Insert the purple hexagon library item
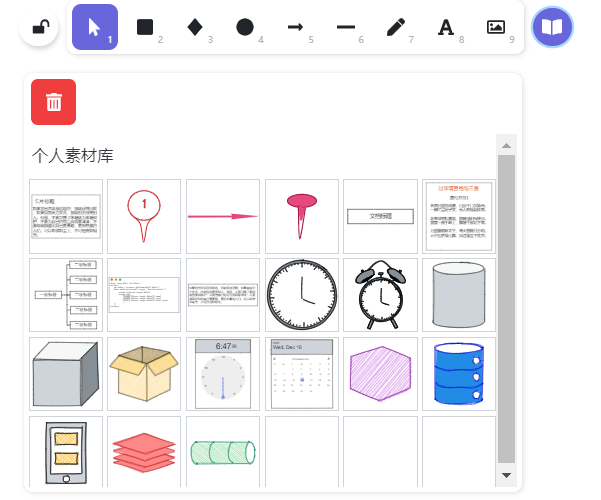Image resolution: width=601 pixels, height=500 pixels. coord(381,374)
